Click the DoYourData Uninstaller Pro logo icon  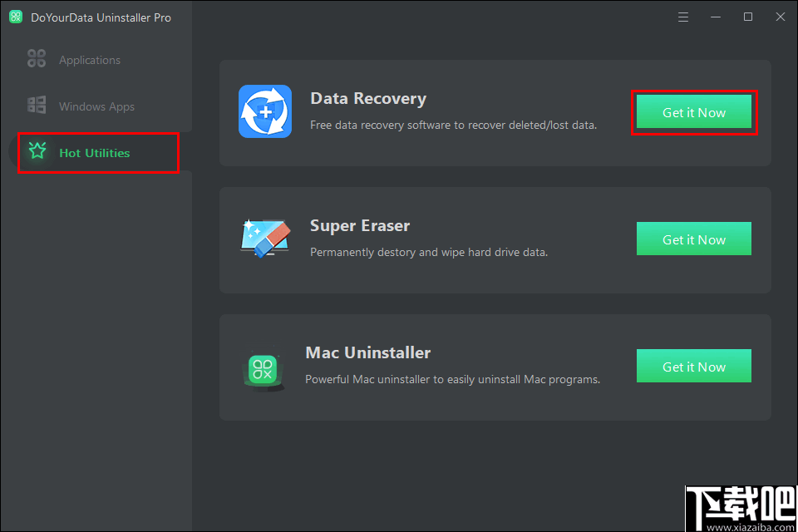pyautogui.click(x=15, y=17)
